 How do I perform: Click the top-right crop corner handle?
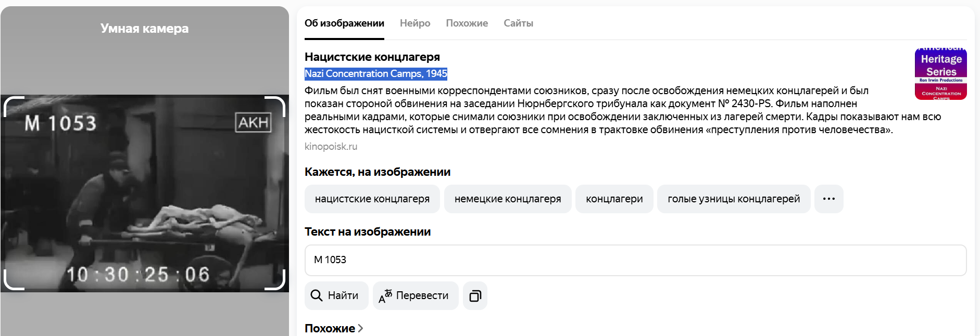[x=278, y=103]
